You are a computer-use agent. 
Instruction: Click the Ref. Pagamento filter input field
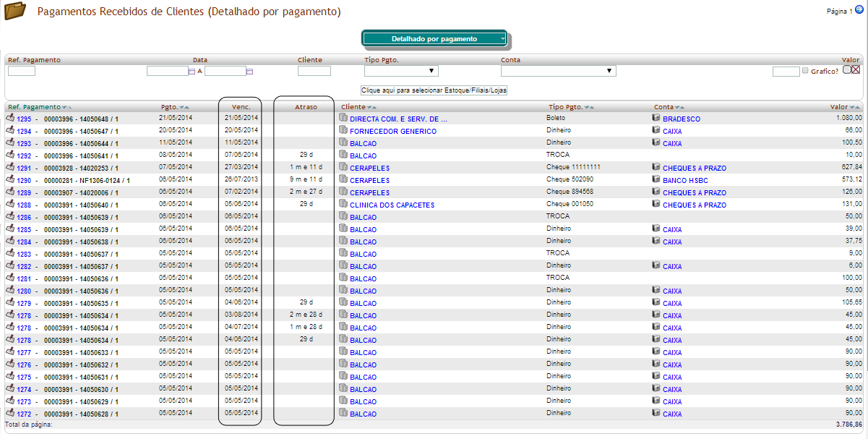click(22, 71)
